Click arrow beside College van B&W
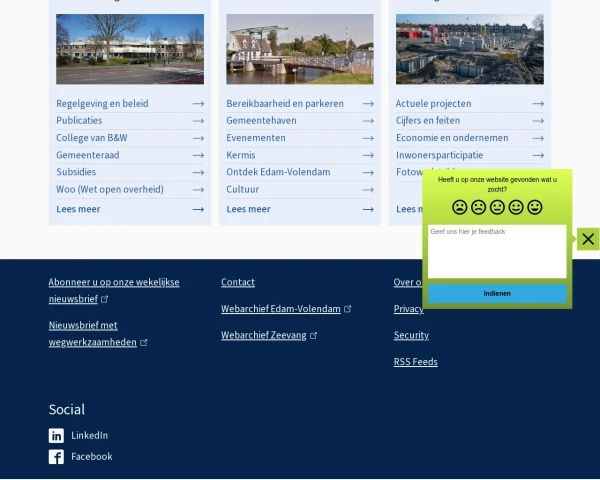Screen dimensions: 600x480 [198, 138]
